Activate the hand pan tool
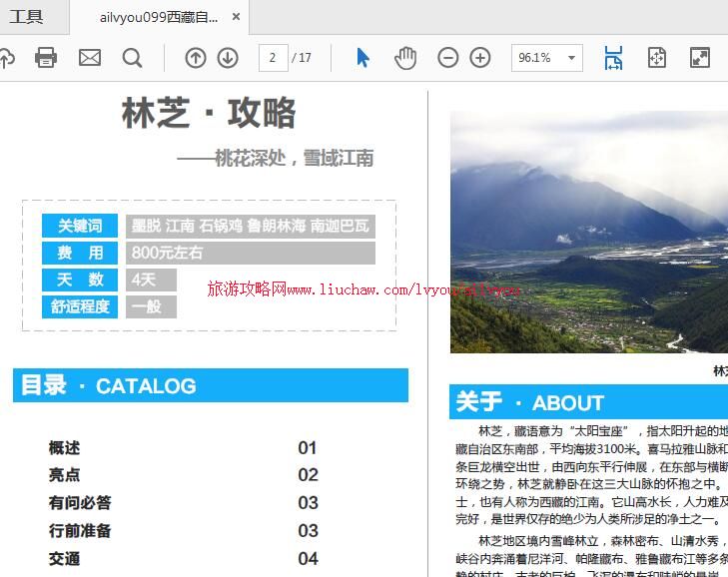Viewport: 728px width, 577px height. point(404,58)
